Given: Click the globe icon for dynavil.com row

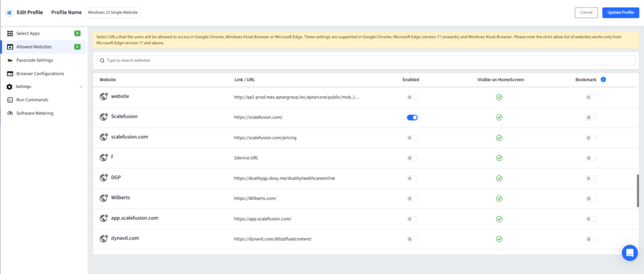Looking at the screenshot, I should (x=104, y=238).
